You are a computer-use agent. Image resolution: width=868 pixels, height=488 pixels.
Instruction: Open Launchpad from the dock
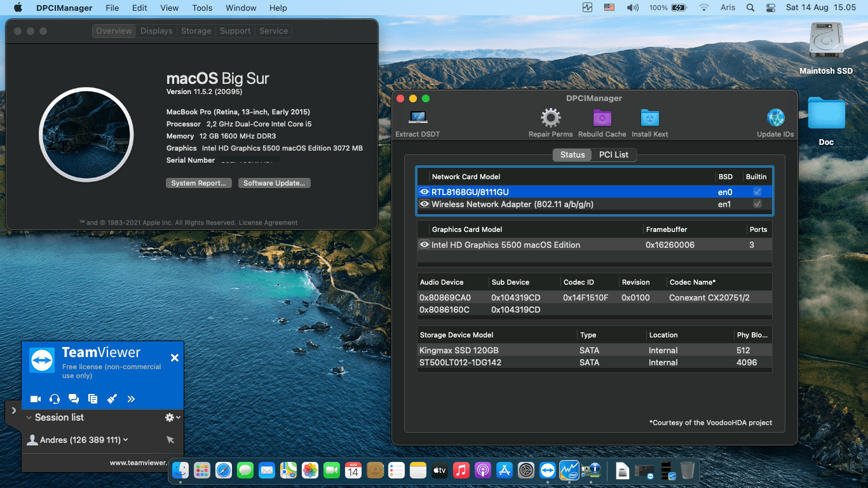coord(202,470)
